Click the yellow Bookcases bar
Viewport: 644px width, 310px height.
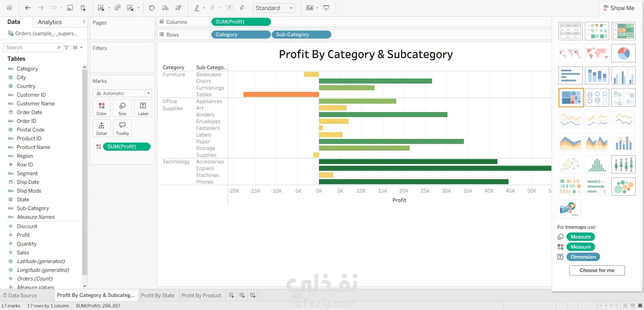[x=311, y=74]
